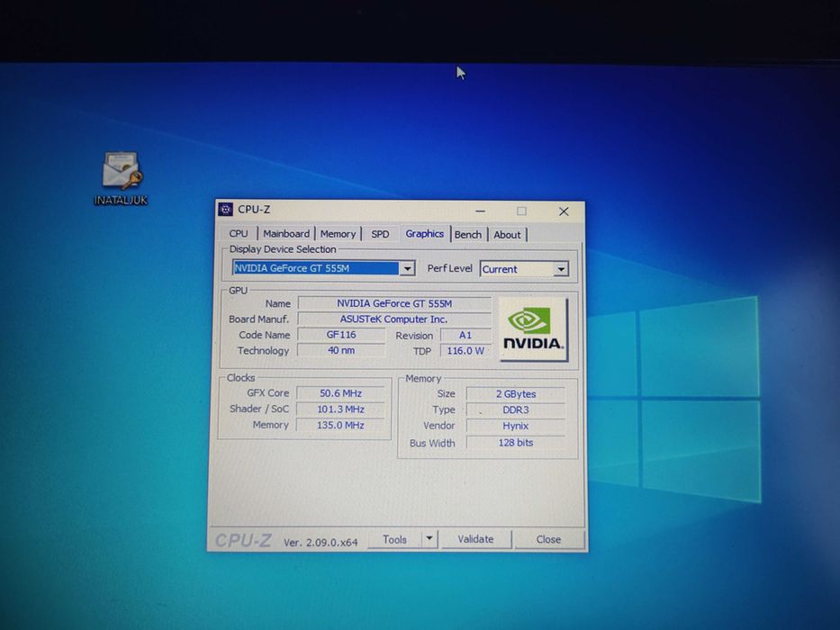Click the 128 bits bus width value
This screenshot has width=840, height=630.
click(515, 443)
